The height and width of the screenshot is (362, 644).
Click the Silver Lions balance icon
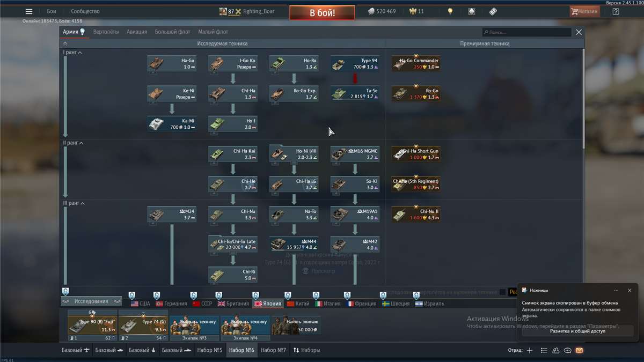click(x=371, y=11)
